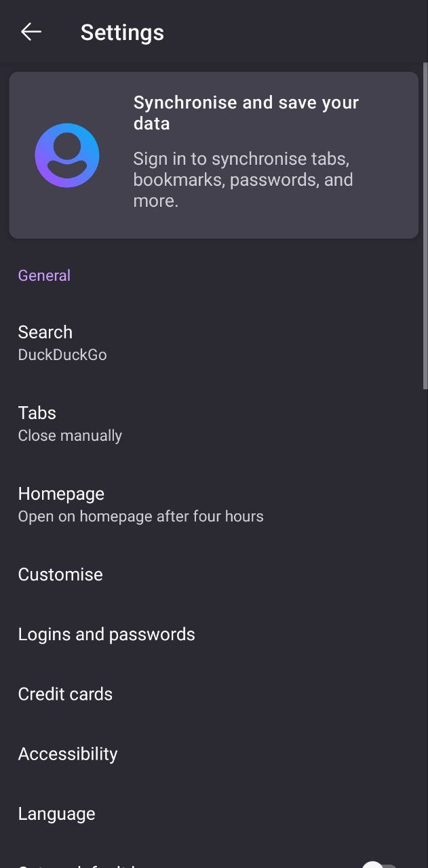
Task: Tap the 'Close manually' tabs subtitle
Action: [70, 435]
